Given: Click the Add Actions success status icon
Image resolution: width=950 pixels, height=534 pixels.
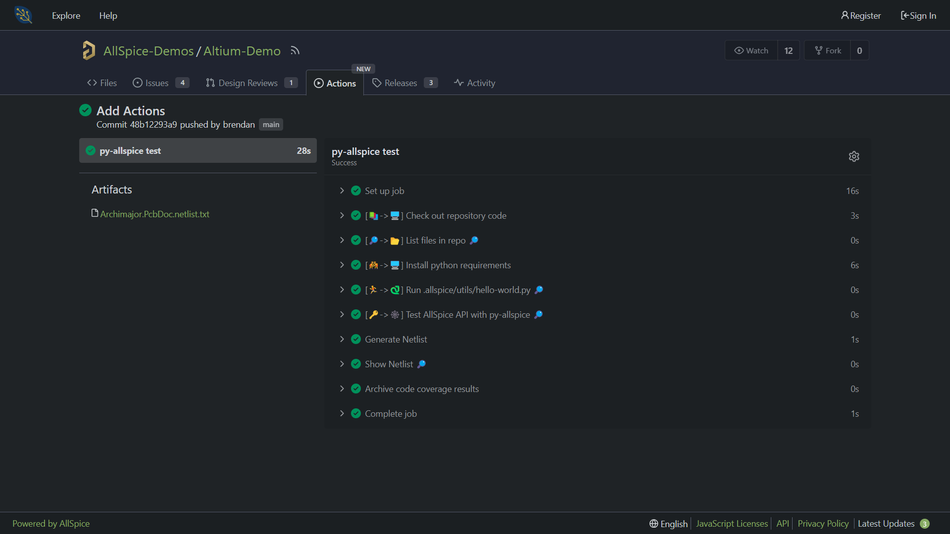Looking at the screenshot, I should point(85,110).
